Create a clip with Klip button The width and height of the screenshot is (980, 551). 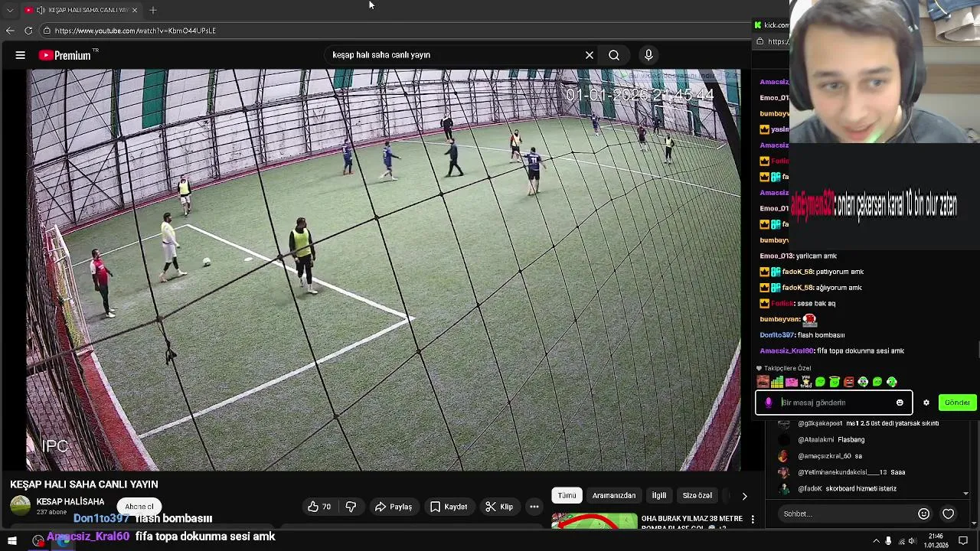499,507
